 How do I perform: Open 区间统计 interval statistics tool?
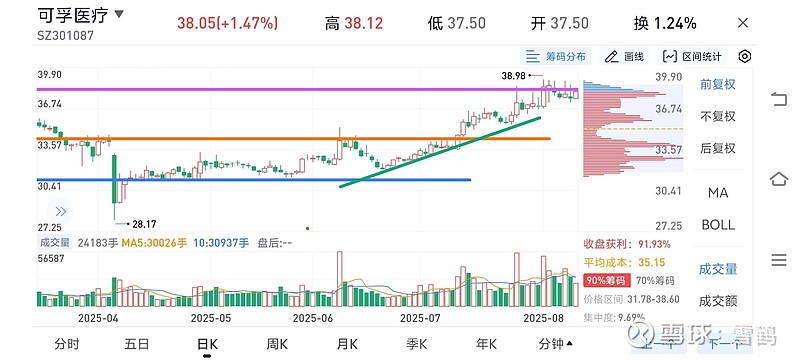point(693,56)
